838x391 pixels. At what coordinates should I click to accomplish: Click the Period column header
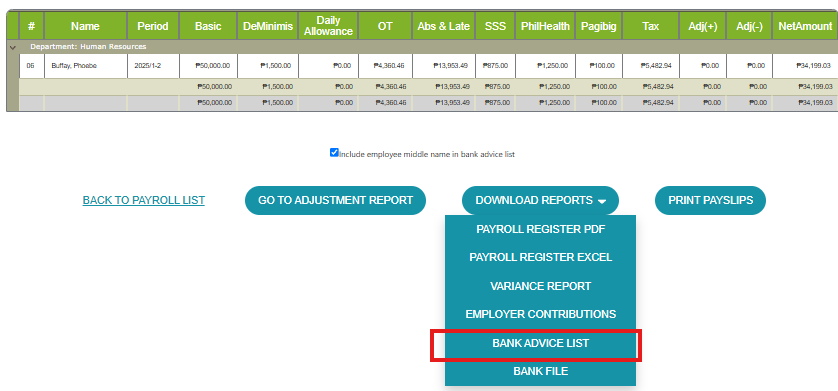[x=153, y=26]
